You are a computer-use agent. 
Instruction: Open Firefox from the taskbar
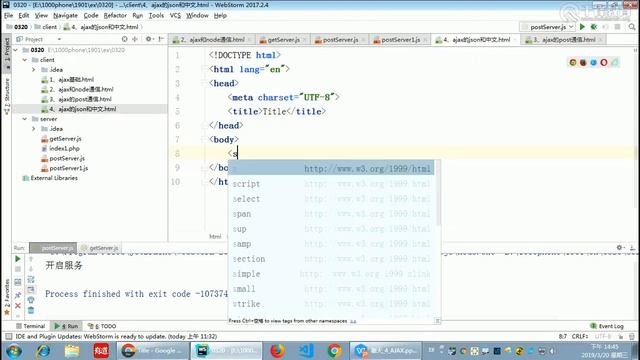[277, 351]
